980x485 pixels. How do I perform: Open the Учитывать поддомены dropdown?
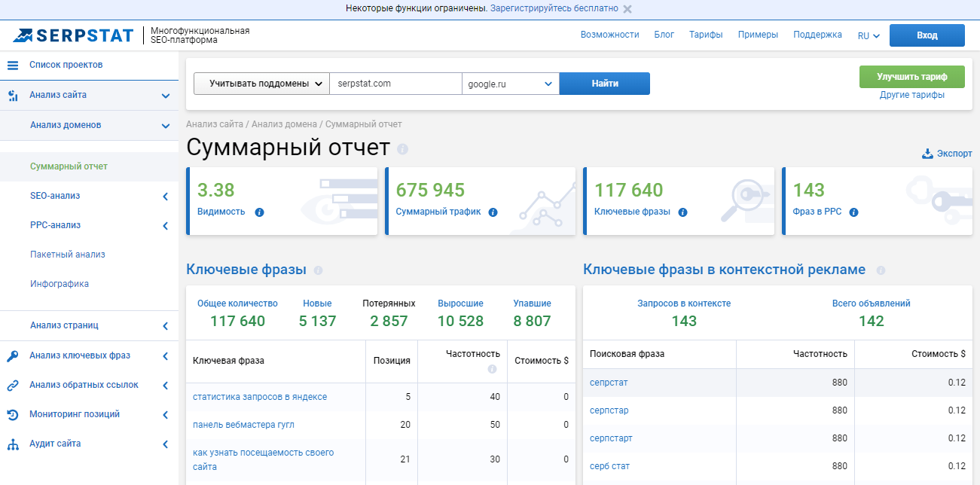pyautogui.click(x=261, y=84)
